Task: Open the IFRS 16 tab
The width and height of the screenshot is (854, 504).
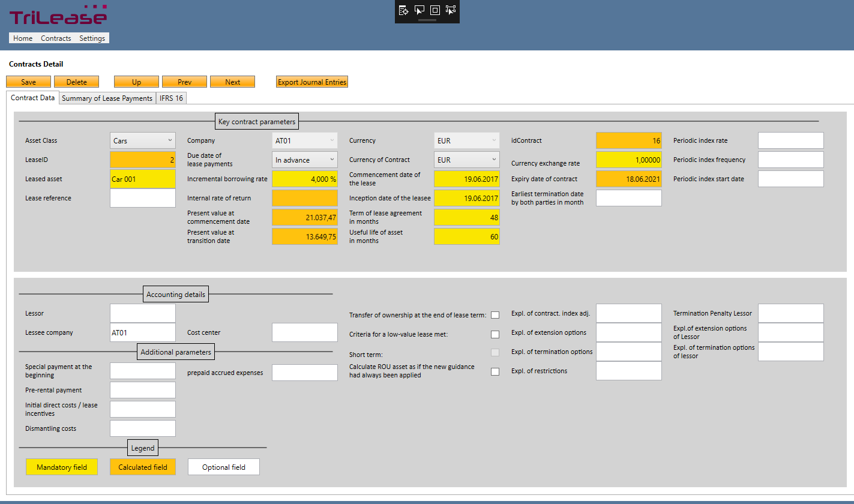Action: point(172,98)
